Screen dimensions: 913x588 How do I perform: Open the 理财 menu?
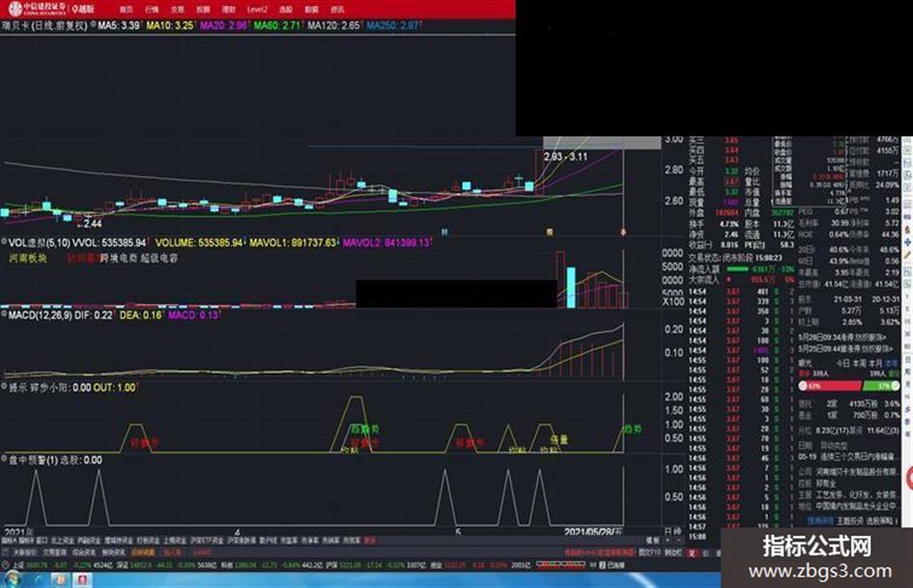229,10
